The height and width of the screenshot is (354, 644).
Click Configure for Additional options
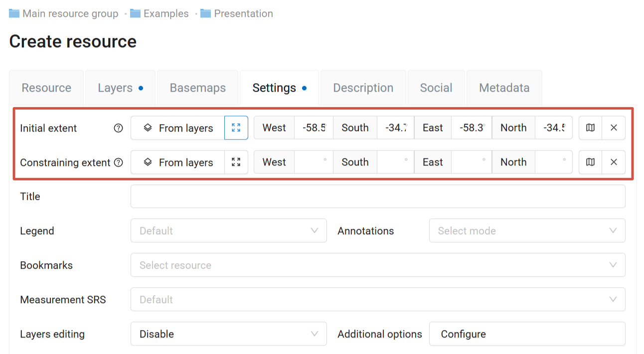tap(527, 334)
